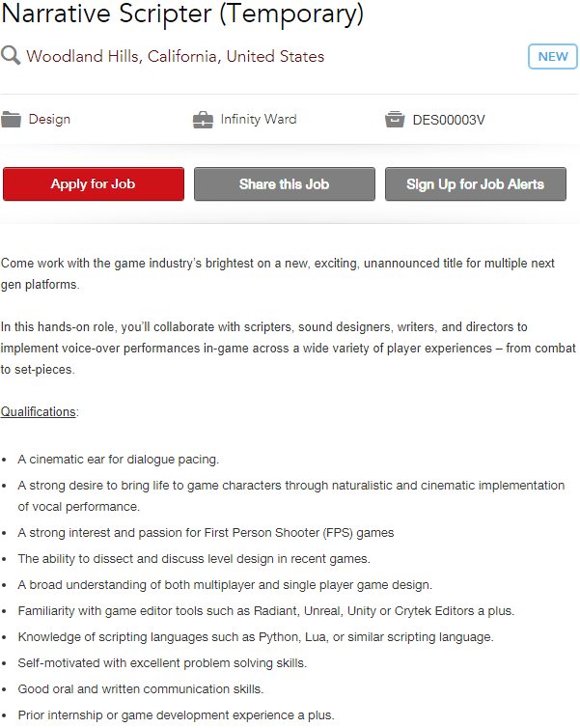This screenshot has height=728, width=580.
Task: Click the magnifier icon beside the location
Action: [x=12, y=56]
